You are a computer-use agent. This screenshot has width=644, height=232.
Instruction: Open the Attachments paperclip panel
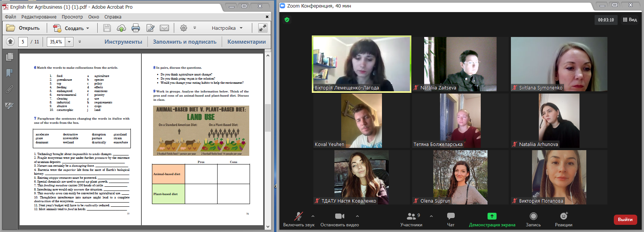tap(9, 89)
